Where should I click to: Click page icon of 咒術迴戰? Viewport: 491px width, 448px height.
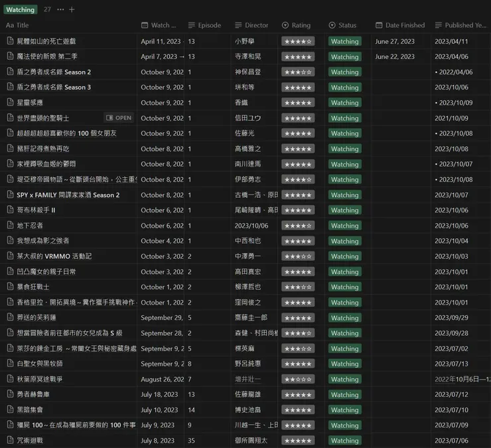tap(11, 440)
